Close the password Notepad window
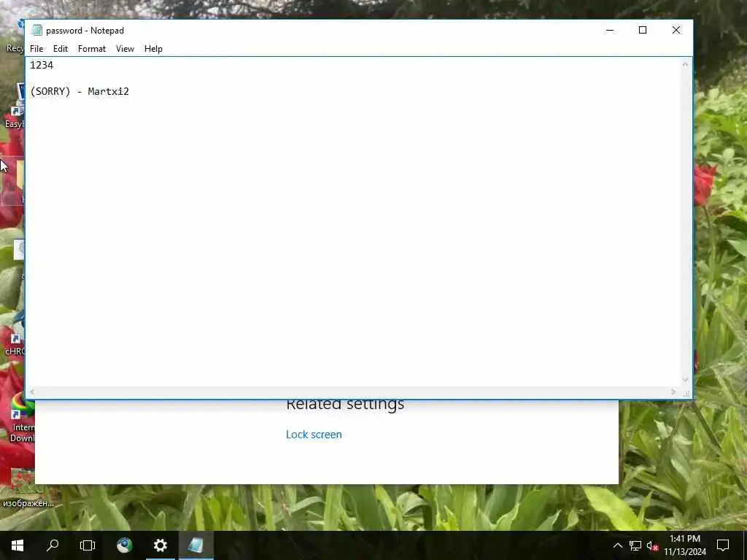 point(676,30)
